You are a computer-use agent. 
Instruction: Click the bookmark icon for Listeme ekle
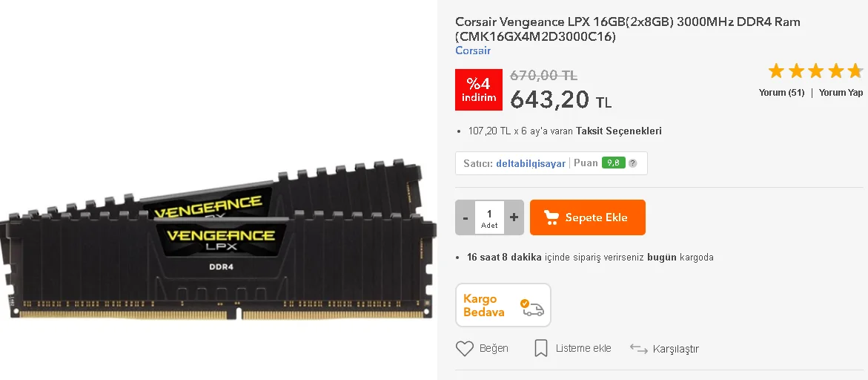pos(541,348)
